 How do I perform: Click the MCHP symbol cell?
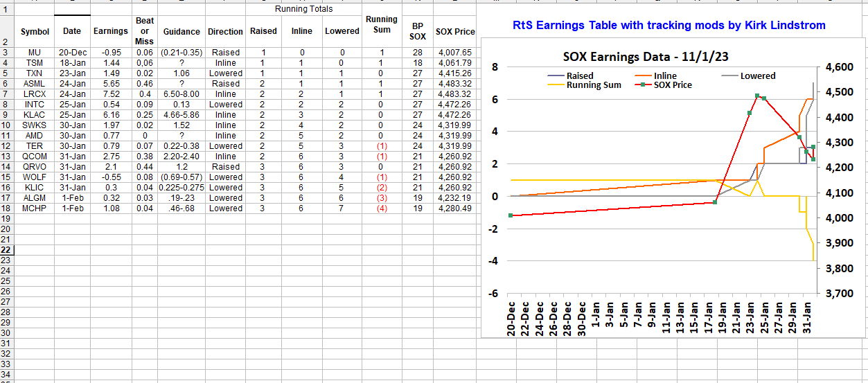(x=35, y=208)
